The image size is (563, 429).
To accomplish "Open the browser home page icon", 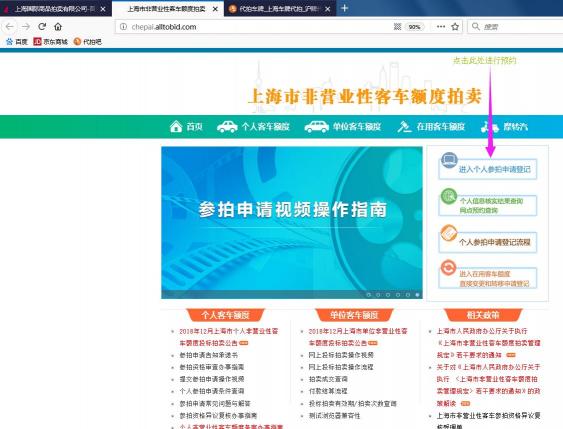I will (58, 27).
